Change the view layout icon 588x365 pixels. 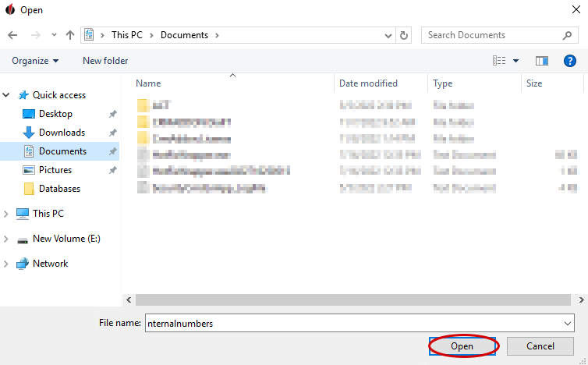pyautogui.click(x=499, y=61)
